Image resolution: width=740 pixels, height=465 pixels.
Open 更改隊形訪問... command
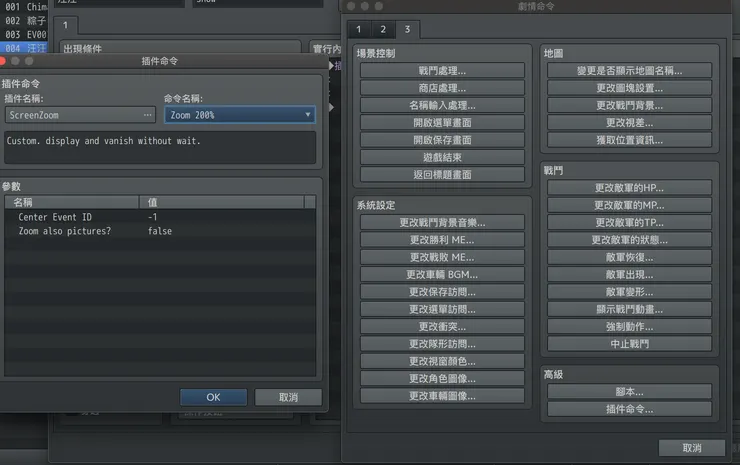coord(442,344)
